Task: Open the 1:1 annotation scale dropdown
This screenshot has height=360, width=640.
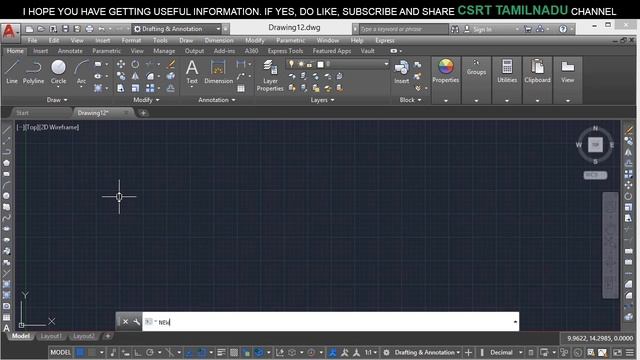Action: click(371, 352)
